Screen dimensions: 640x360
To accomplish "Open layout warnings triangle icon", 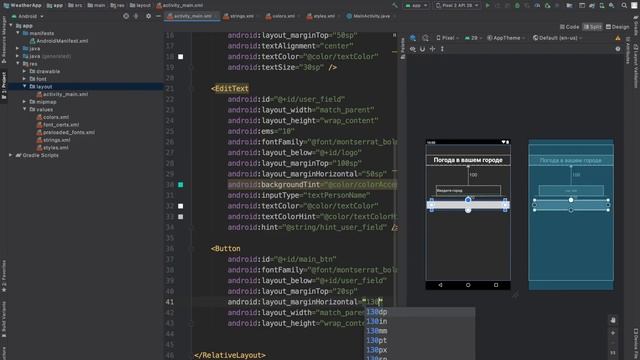I will 618,38.
